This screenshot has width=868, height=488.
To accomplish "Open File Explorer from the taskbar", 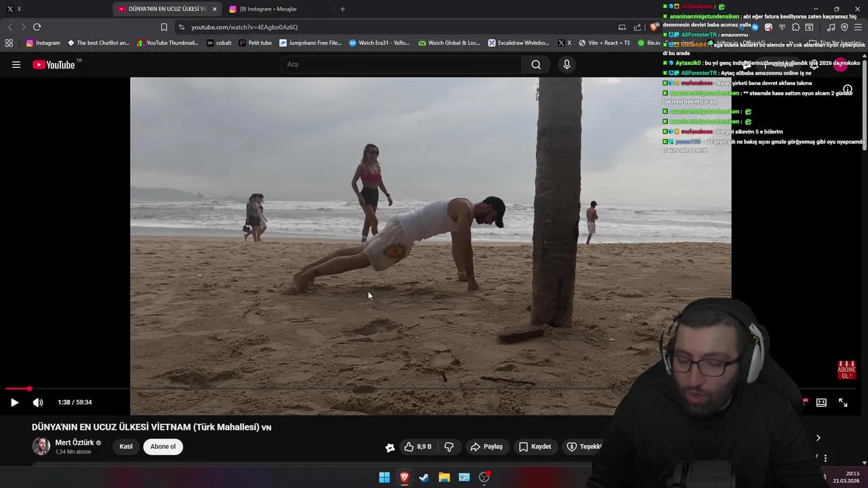I will [x=444, y=477].
